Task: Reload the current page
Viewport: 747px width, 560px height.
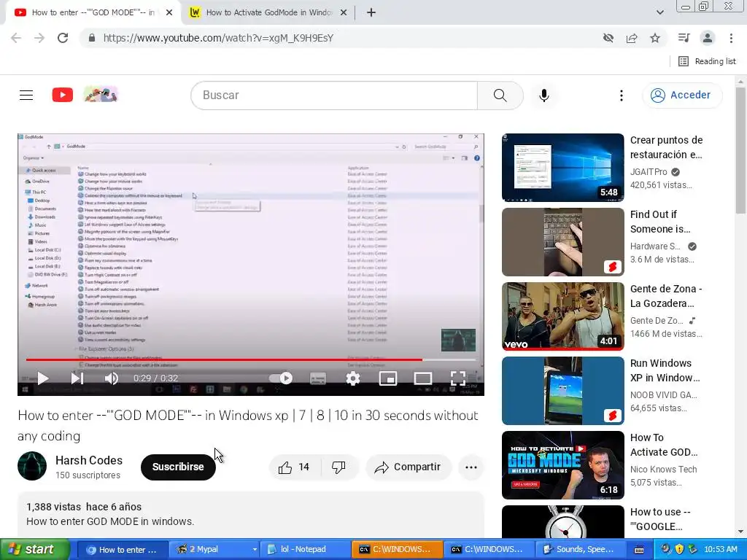Action: pos(63,38)
